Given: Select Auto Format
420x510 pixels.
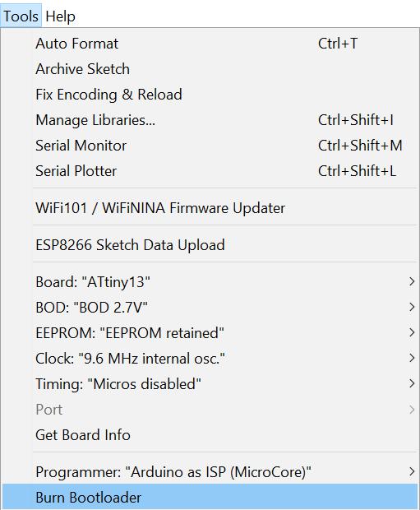Looking at the screenshot, I should point(210,44).
